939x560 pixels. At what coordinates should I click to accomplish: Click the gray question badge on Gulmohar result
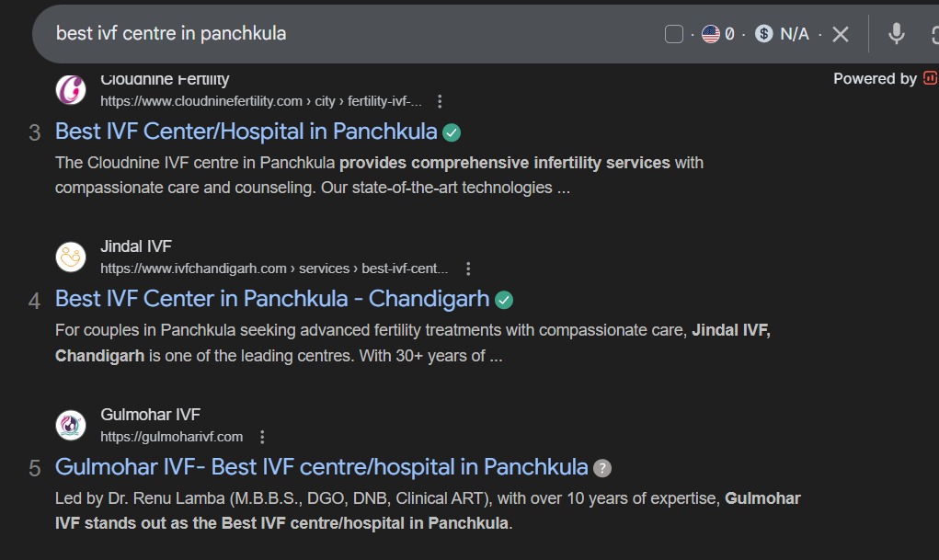602,468
